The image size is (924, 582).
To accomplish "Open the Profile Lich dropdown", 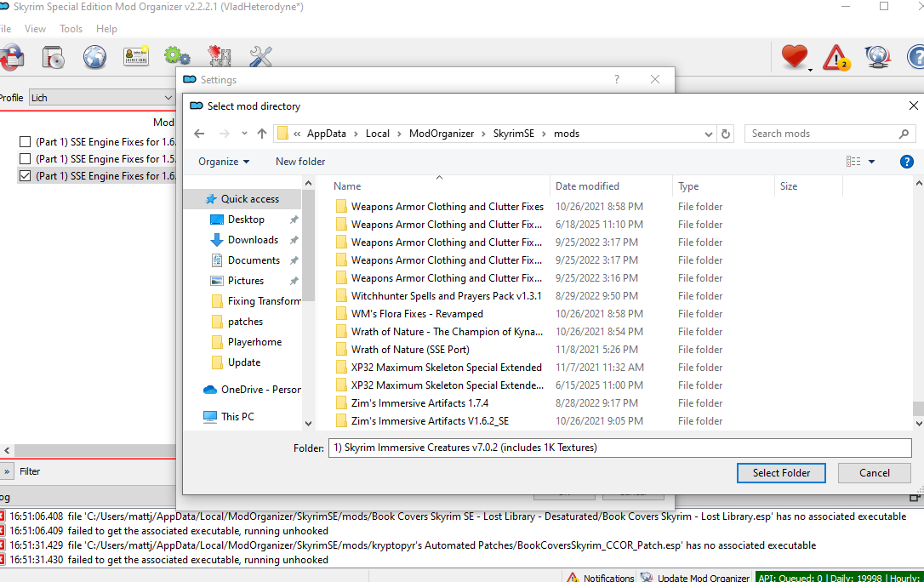I will tap(101, 98).
